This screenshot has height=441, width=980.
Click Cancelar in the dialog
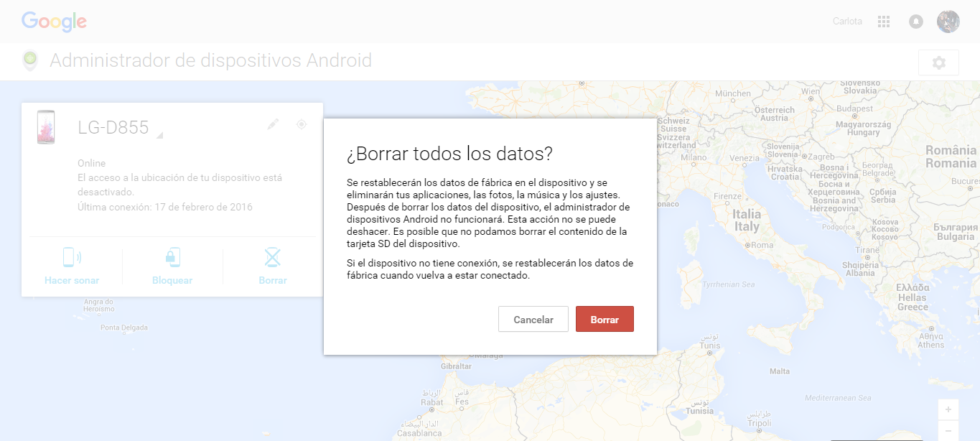(533, 319)
